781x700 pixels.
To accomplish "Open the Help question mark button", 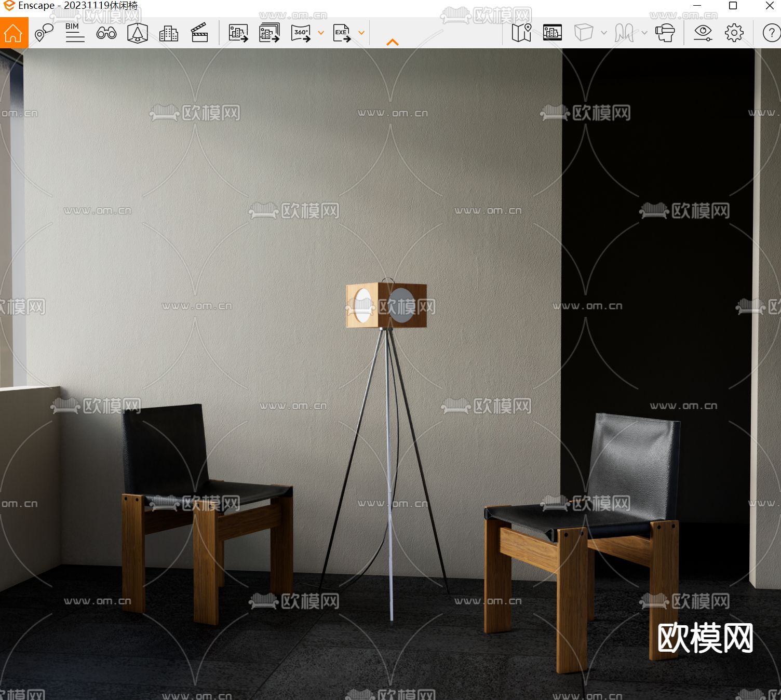I will 771,33.
